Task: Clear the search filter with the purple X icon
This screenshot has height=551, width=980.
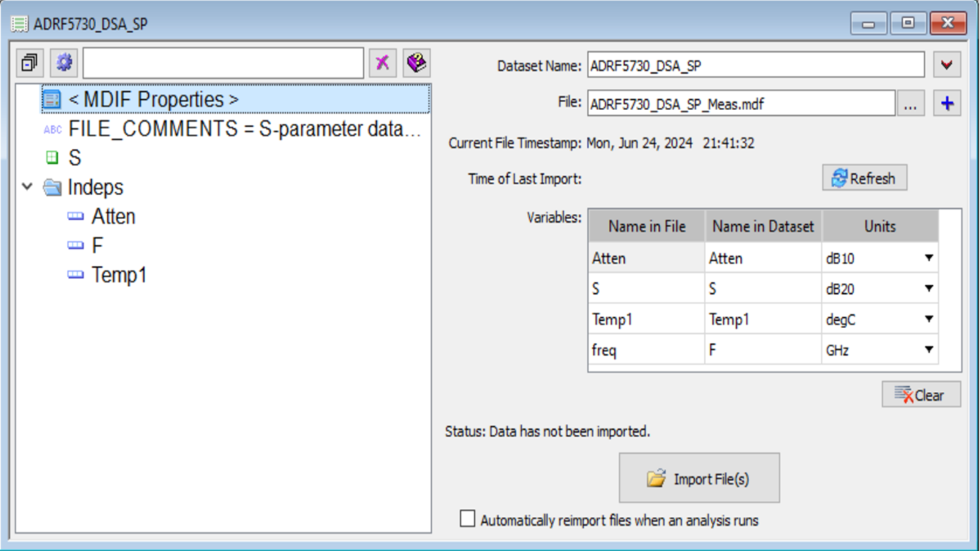Action: (382, 62)
